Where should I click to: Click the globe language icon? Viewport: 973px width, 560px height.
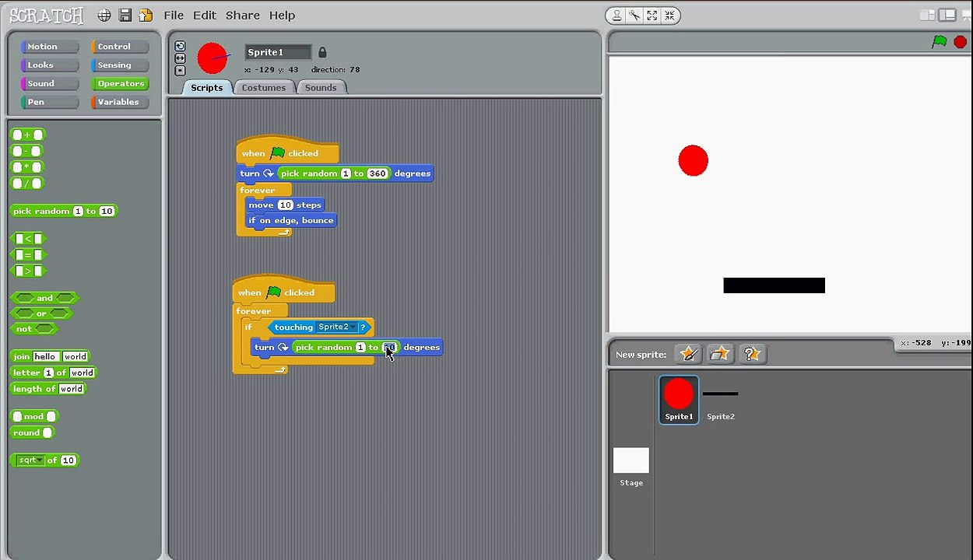coord(104,16)
